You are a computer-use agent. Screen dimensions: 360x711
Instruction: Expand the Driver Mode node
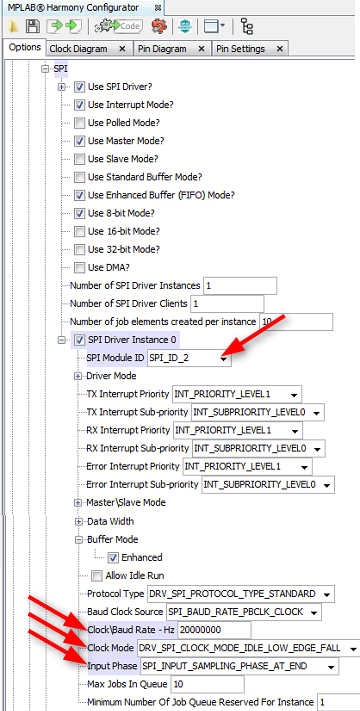[x=78, y=376]
